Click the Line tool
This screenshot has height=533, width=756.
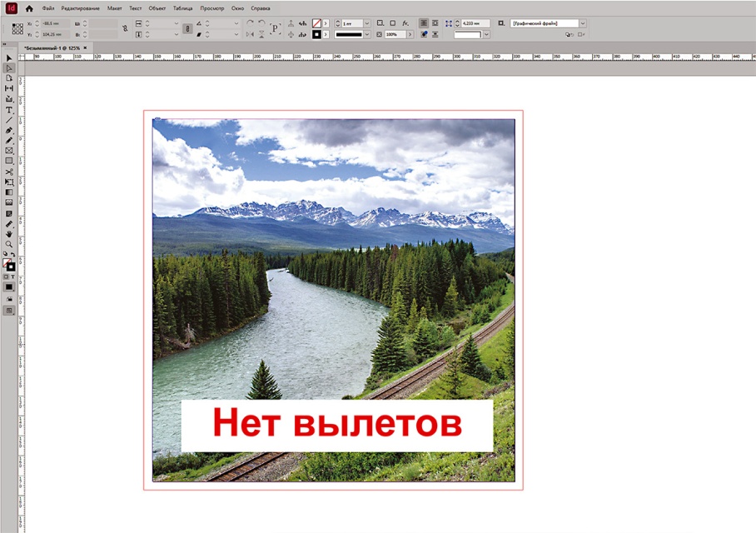point(9,119)
